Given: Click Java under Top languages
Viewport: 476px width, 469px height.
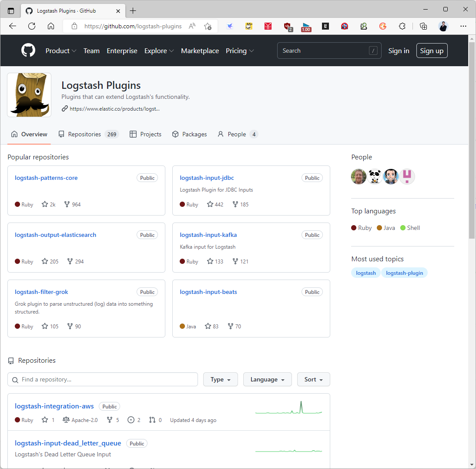Looking at the screenshot, I should pos(386,228).
